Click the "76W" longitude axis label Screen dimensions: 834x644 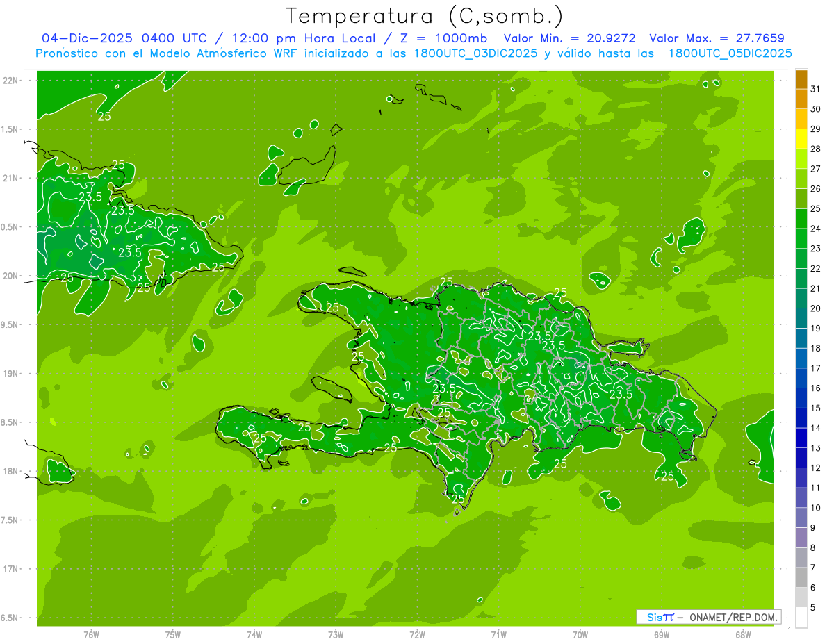click(91, 634)
